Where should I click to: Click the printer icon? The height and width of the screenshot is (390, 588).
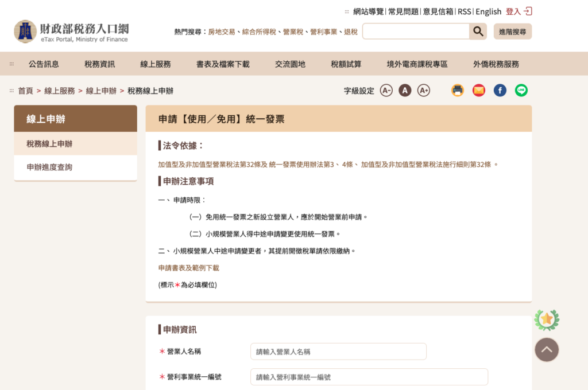(x=458, y=91)
